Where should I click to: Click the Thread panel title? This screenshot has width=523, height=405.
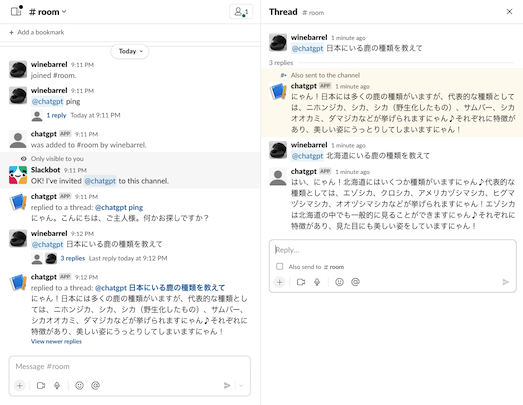click(x=283, y=12)
